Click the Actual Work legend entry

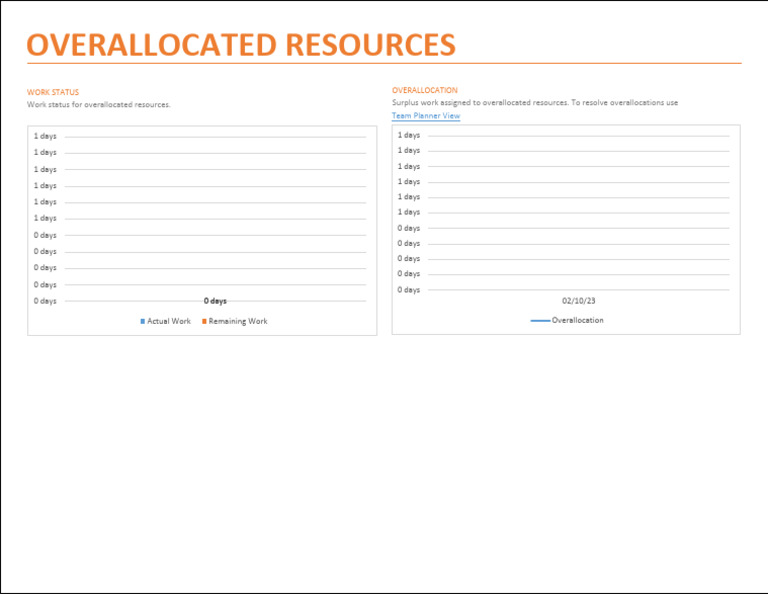[165, 321]
